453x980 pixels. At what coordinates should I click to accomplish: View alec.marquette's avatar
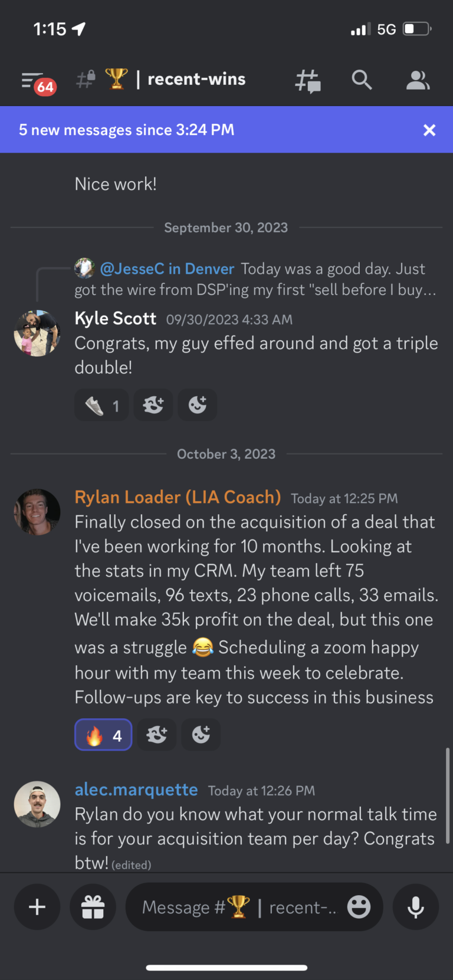pos(37,804)
